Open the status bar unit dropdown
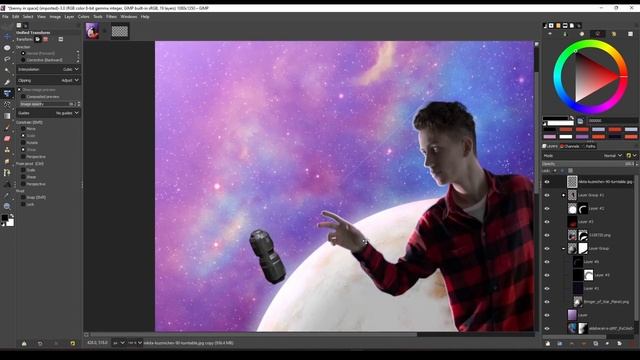This screenshot has width=640, height=360. click(x=119, y=343)
